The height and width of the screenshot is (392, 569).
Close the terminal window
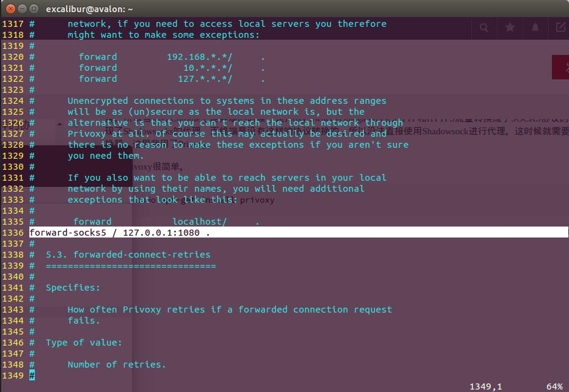click(10, 9)
